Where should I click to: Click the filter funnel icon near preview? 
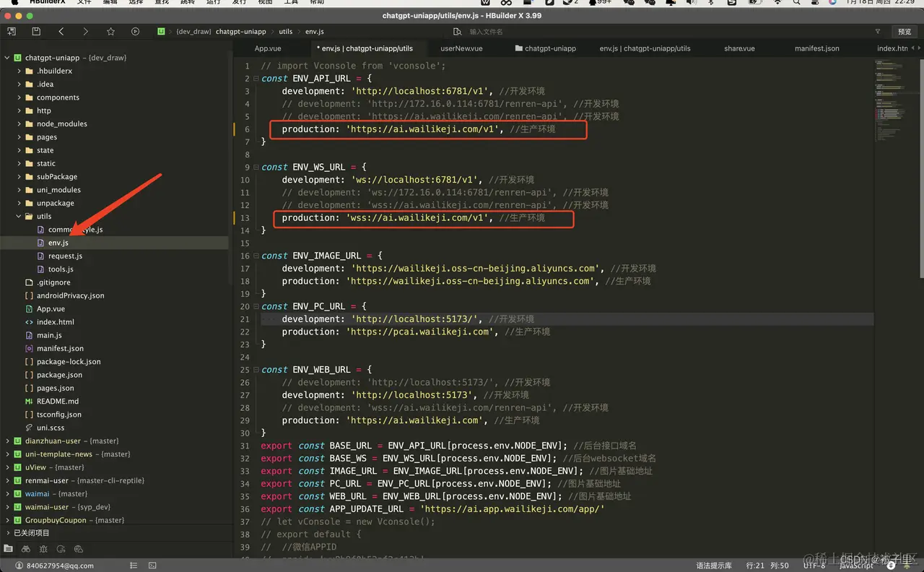click(878, 32)
